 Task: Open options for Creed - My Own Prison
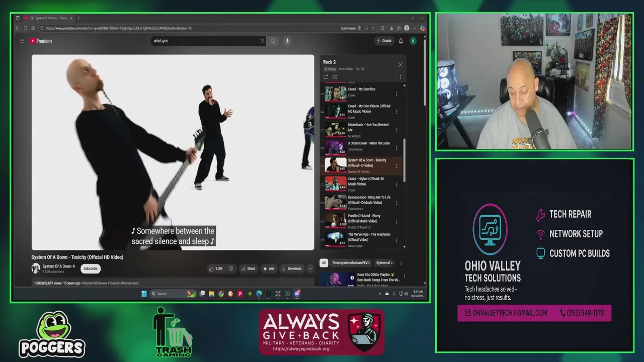[x=396, y=111]
